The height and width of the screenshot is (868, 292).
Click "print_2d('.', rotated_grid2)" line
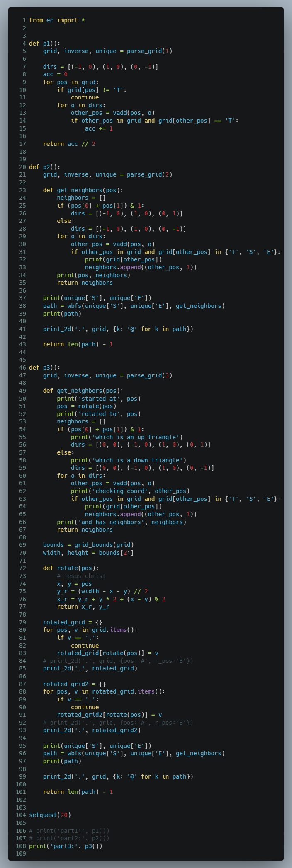point(92,730)
